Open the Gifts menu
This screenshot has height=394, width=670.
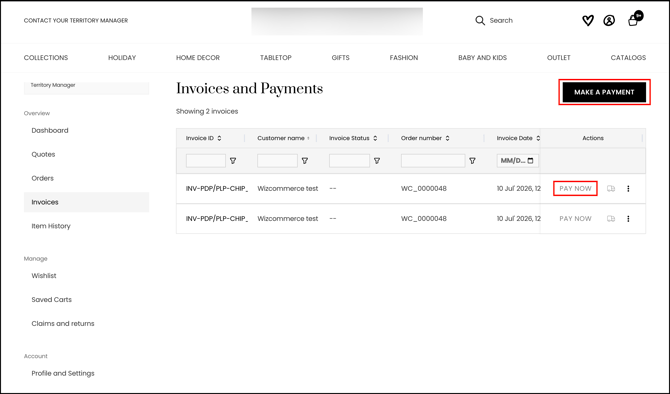pyautogui.click(x=341, y=58)
